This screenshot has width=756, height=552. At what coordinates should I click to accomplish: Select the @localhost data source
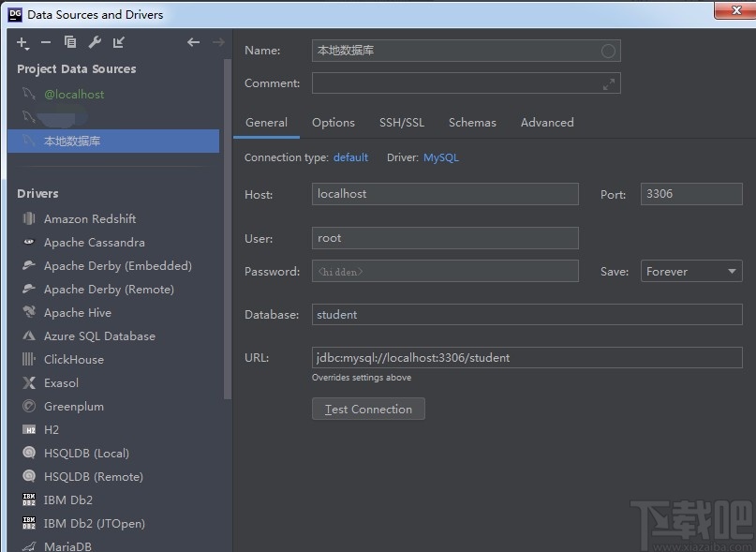pos(74,95)
